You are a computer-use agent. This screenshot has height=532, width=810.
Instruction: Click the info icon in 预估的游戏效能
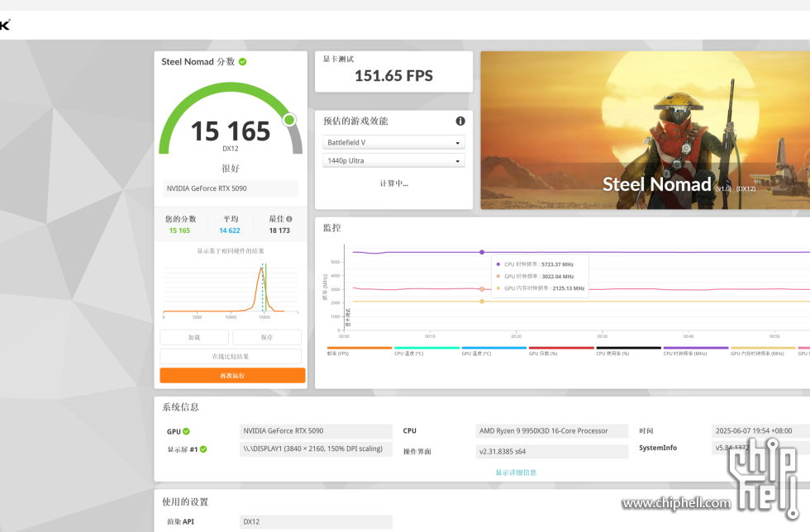tap(460, 121)
